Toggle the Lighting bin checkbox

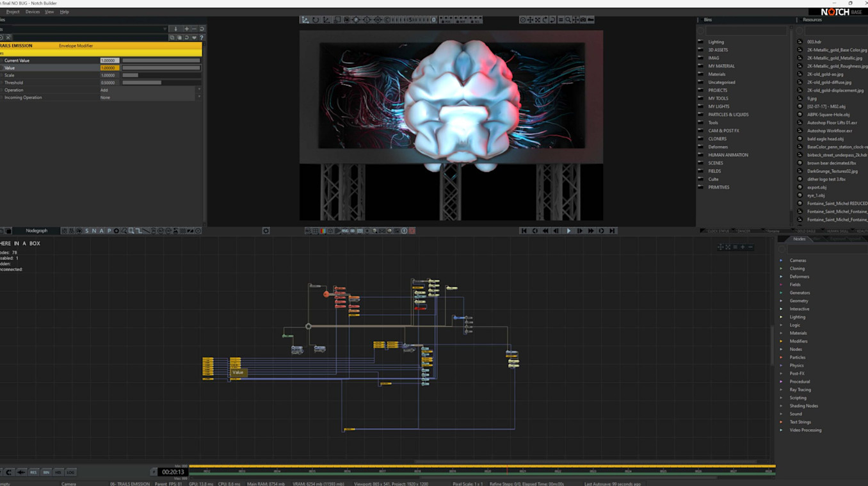pos(700,42)
